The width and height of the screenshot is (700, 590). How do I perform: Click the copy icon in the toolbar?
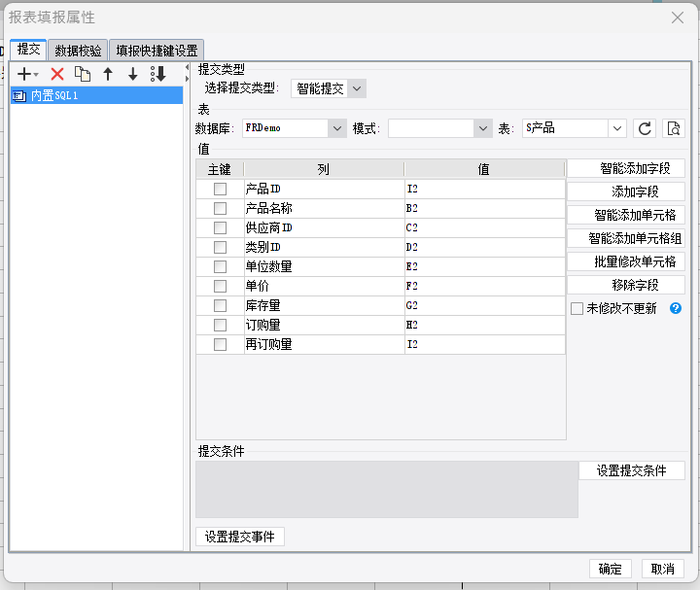point(82,74)
